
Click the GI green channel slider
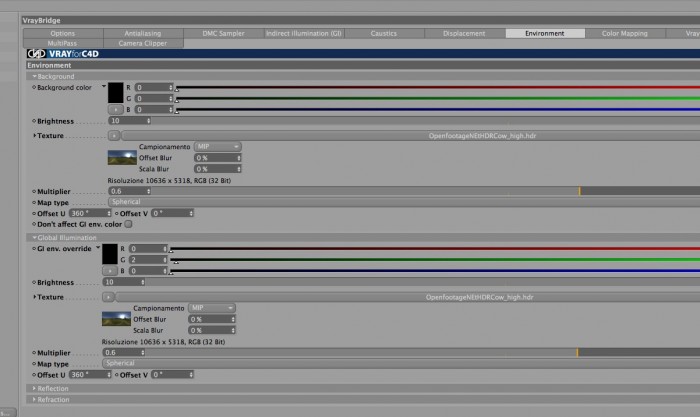[x=434, y=260]
